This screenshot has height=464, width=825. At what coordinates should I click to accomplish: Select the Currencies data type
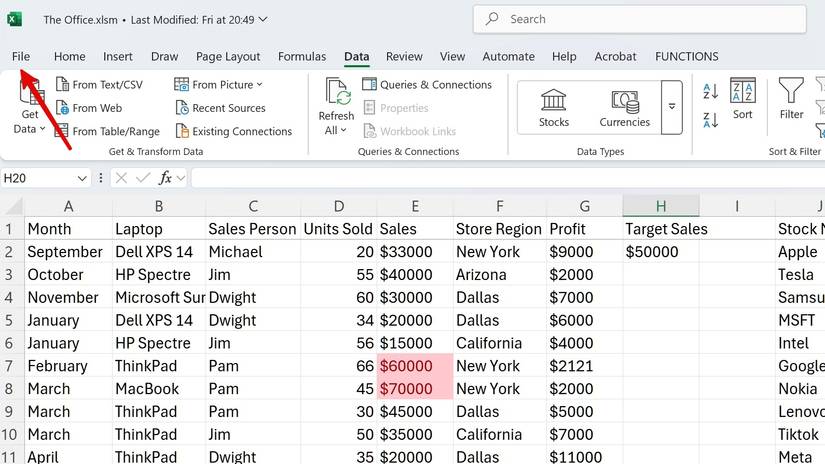[625, 108]
